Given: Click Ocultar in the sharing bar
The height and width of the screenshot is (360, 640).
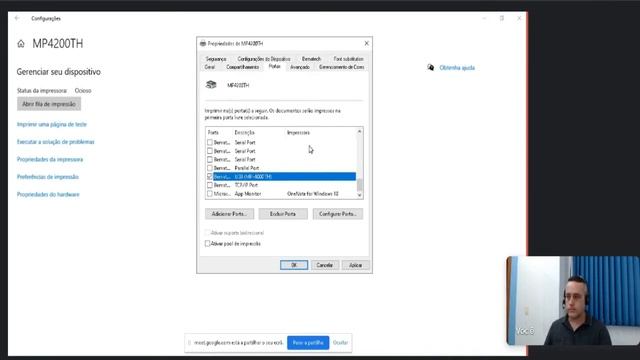Looking at the screenshot, I should 340,342.
